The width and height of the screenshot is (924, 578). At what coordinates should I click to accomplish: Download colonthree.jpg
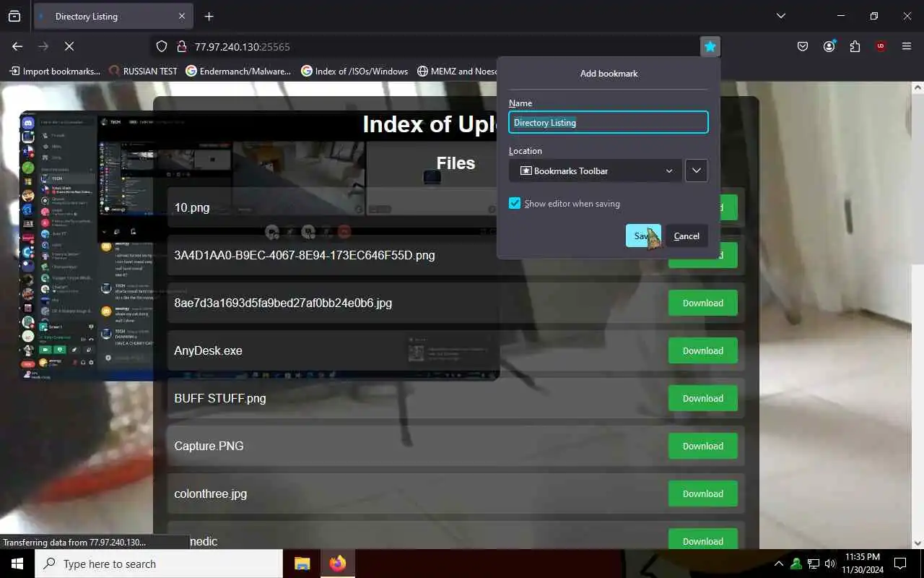point(703,493)
